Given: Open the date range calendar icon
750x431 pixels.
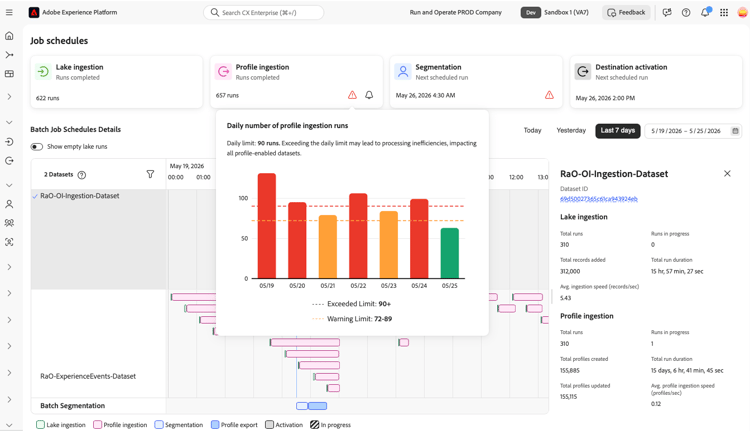Looking at the screenshot, I should tap(735, 131).
